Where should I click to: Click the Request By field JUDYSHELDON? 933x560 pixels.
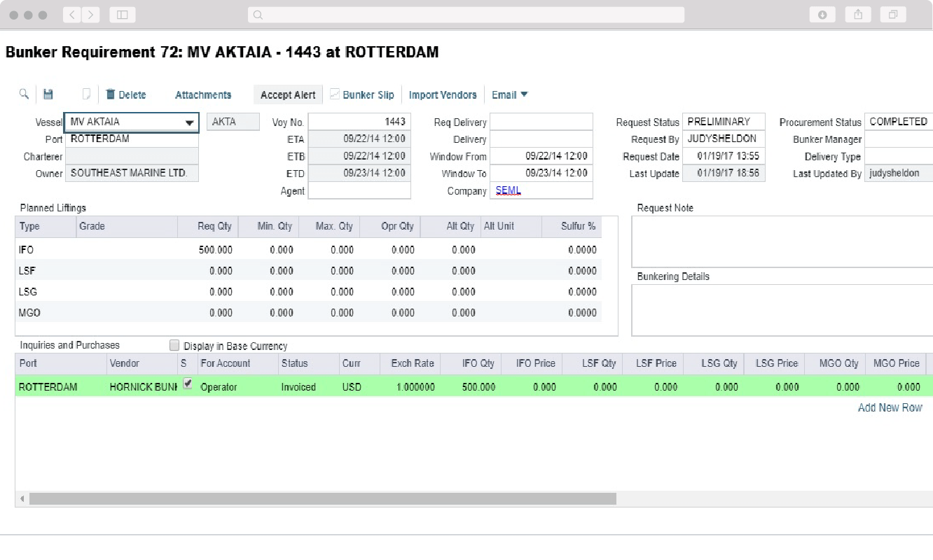pos(724,139)
